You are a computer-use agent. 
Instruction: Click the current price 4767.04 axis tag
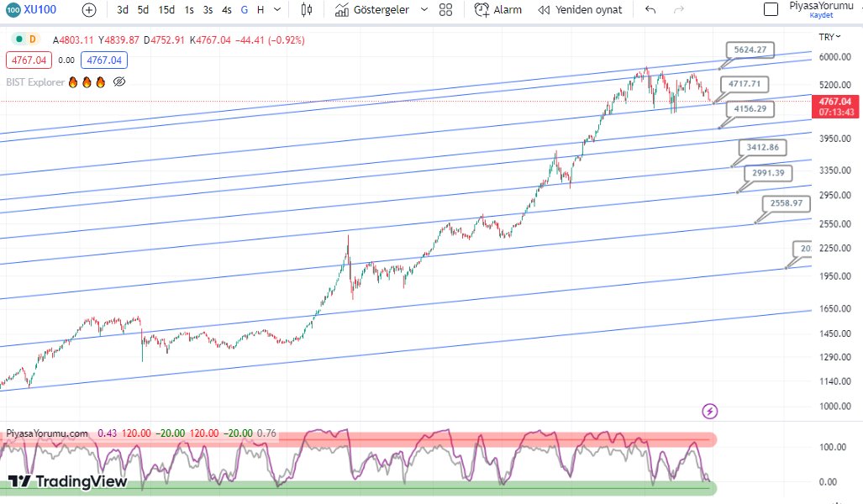tap(835, 106)
